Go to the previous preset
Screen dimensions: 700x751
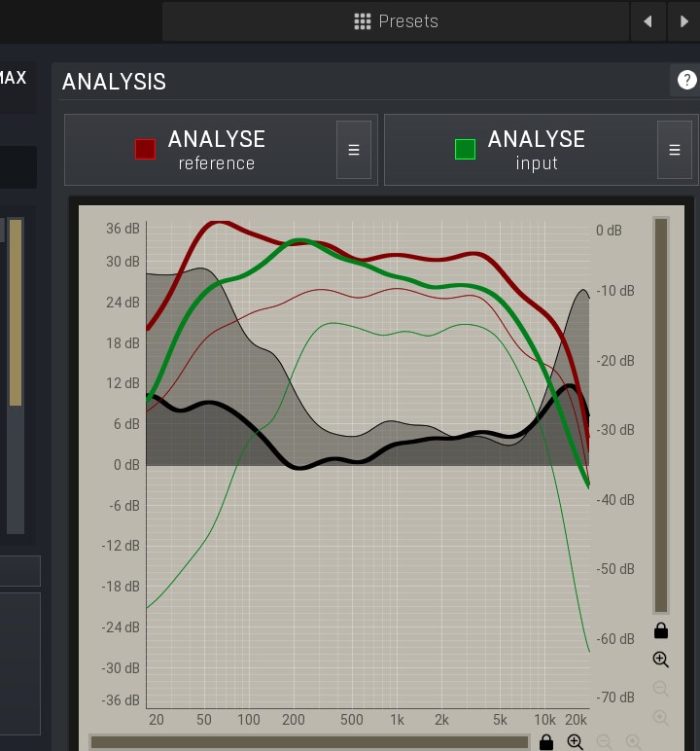click(647, 21)
